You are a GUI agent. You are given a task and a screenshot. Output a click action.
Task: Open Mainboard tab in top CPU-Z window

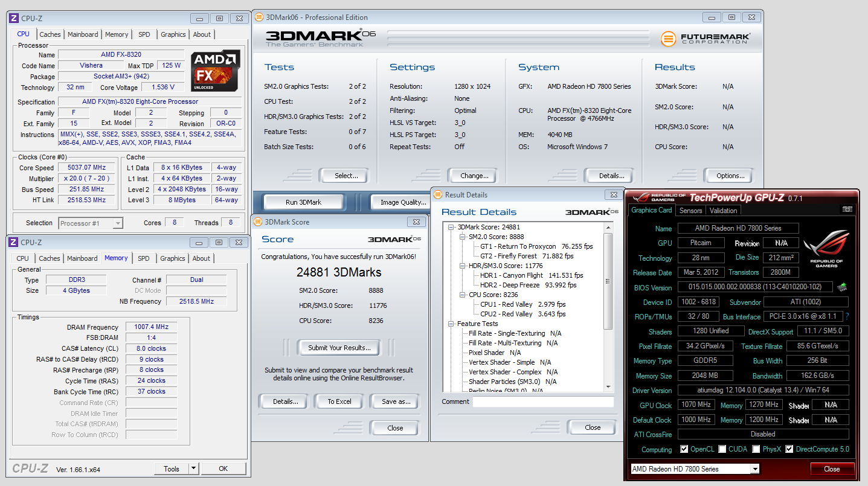[83, 34]
